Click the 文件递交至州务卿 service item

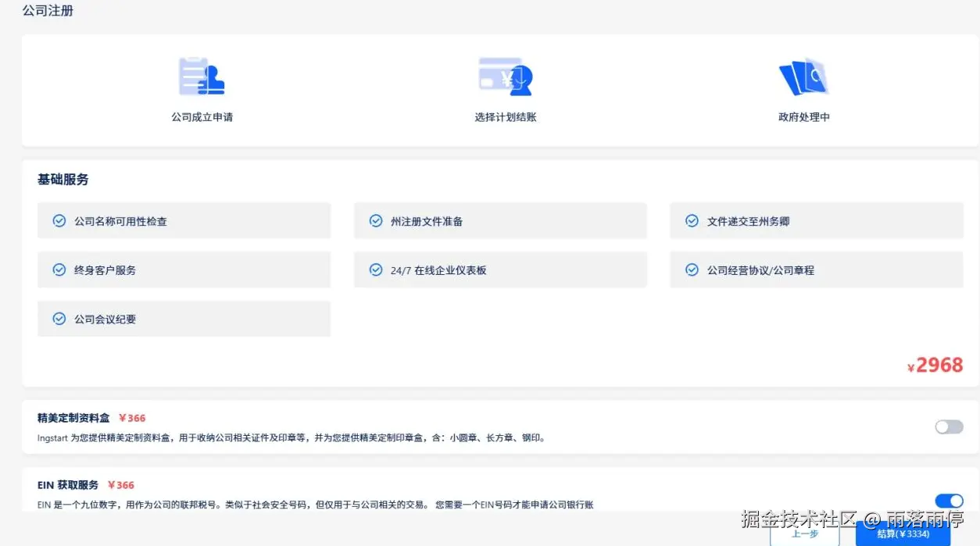pyautogui.click(x=817, y=221)
